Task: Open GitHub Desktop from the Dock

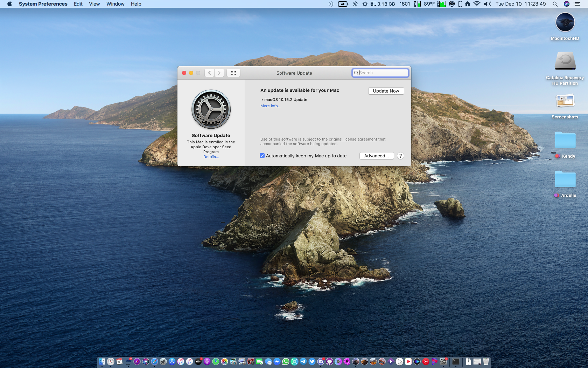Action: [x=329, y=361]
